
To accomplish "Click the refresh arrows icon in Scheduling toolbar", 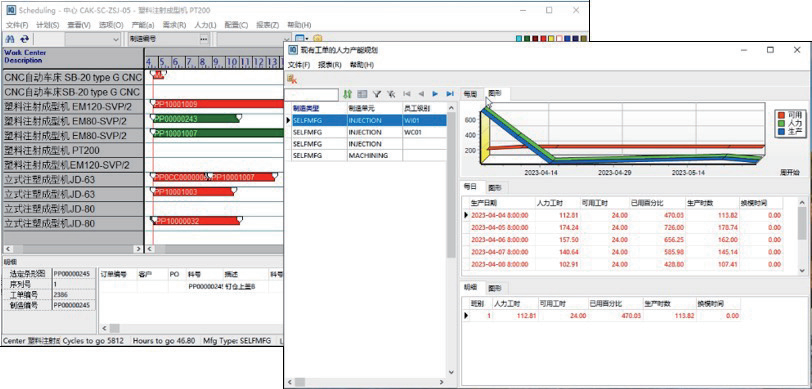I will 24,39.
